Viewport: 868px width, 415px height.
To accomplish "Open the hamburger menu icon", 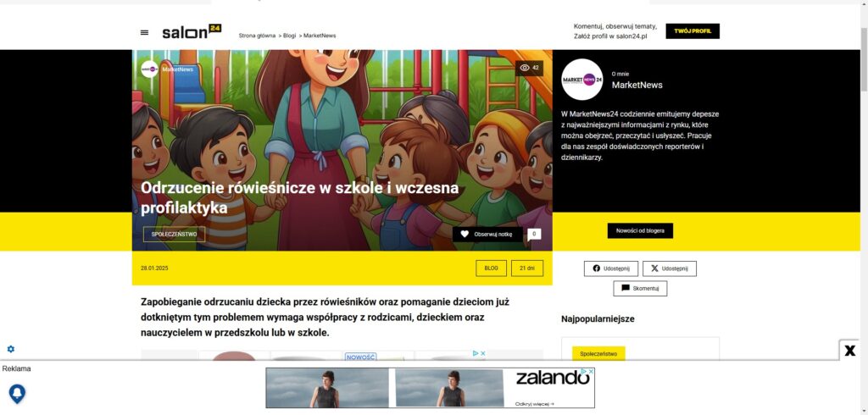I will coord(144,33).
